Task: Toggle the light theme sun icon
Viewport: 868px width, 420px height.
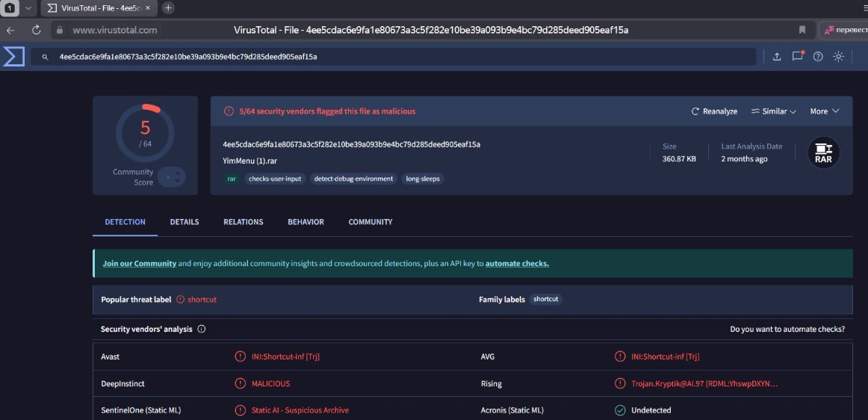Action: (838, 57)
